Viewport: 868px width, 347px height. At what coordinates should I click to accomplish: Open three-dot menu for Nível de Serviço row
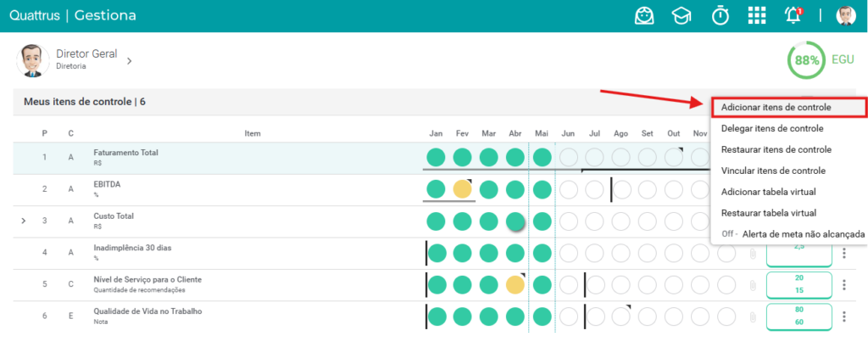click(x=844, y=285)
